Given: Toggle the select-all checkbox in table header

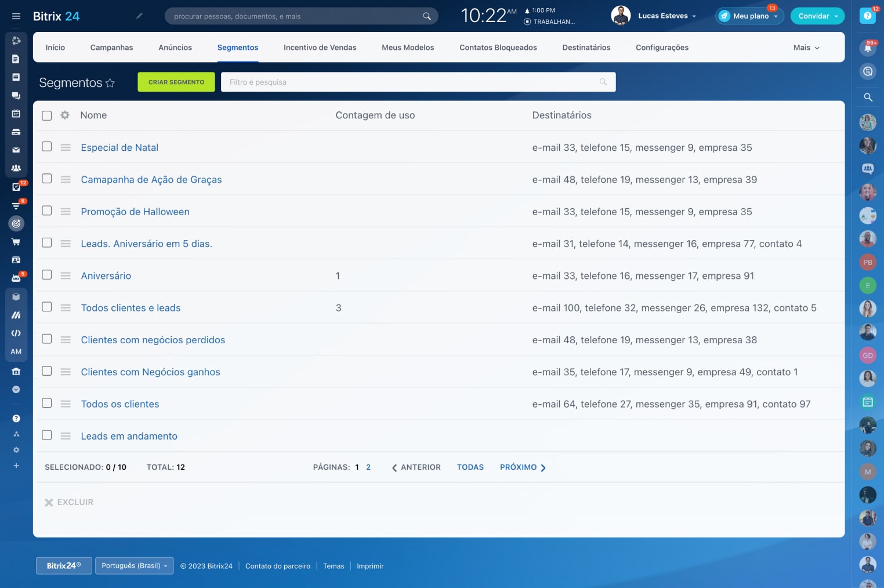Looking at the screenshot, I should tap(47, 115).
